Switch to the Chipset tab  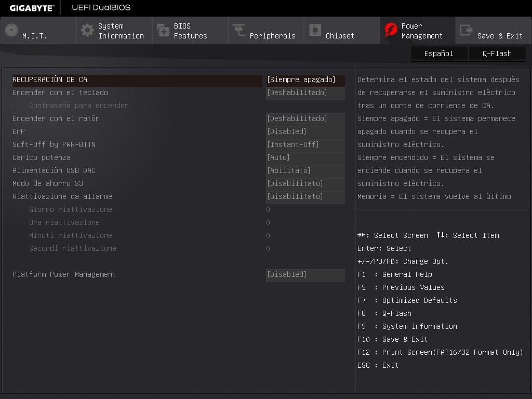(341, 30)
